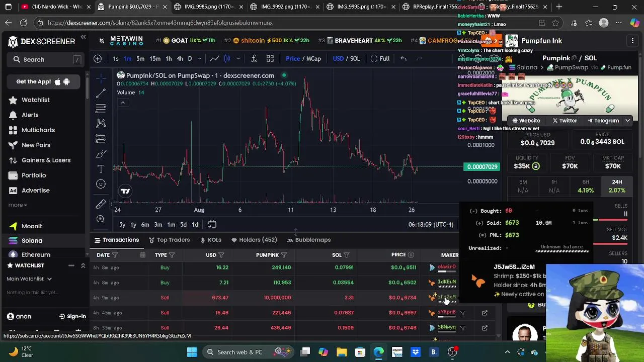Filter the SOL column dropdown
The width and height of the screenshot is (644, 362).
click(347, 255)
